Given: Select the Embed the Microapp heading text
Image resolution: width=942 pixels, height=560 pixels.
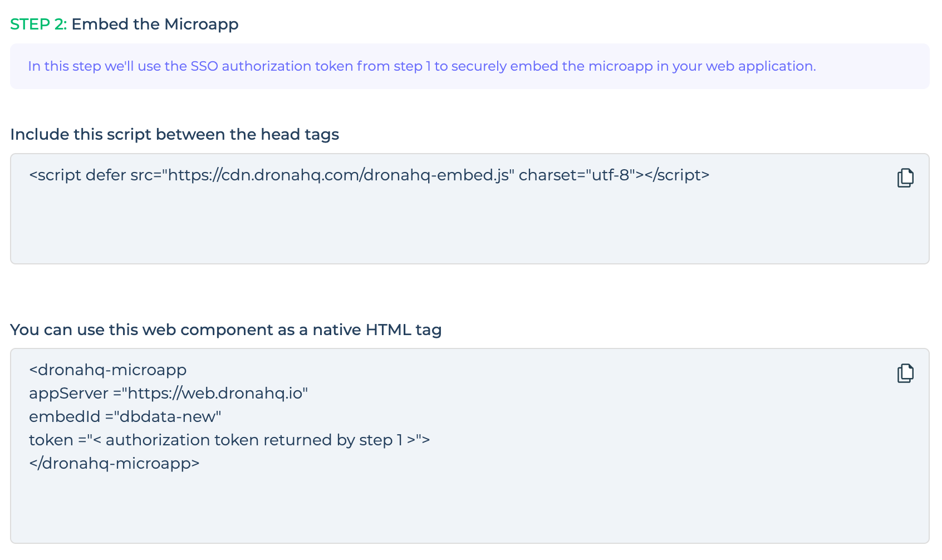Looking at the screenshot, I should tap(155, 24).
